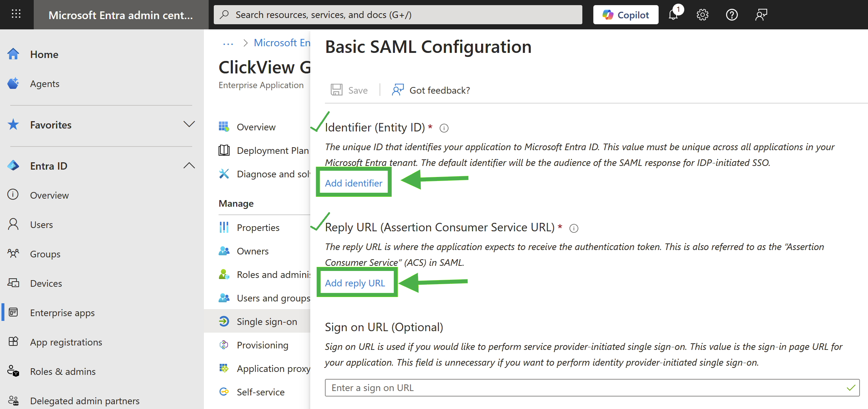The width and height of the screenshot is (868, 409).
Task: Open the notifications bell icon
Action: tap(674, 15)
